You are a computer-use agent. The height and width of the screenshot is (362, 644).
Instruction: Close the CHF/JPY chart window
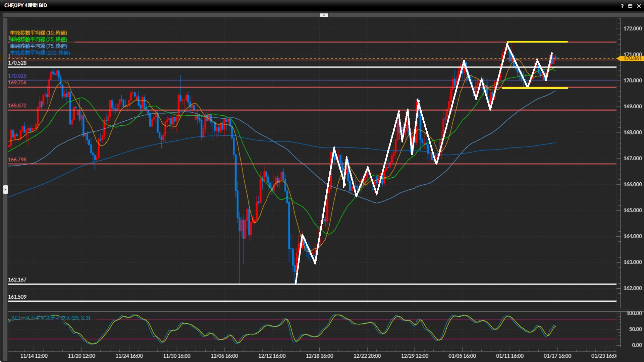tap(639, 6)
